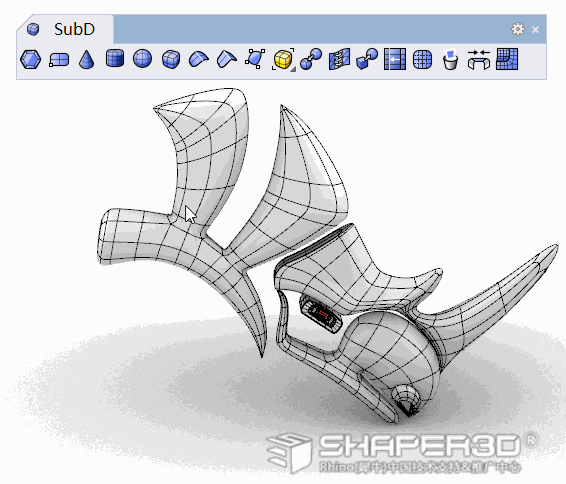Click the subdivide faces grid icon
The image size is (566, 484).
tap(422, 59)
